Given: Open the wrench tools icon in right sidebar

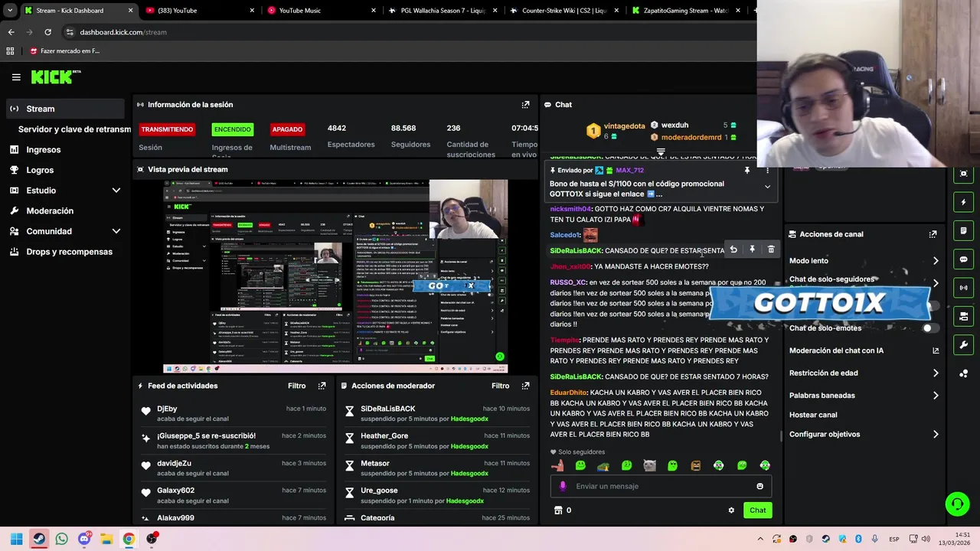Looking at the screenshot, I should [x=963, y=344].
